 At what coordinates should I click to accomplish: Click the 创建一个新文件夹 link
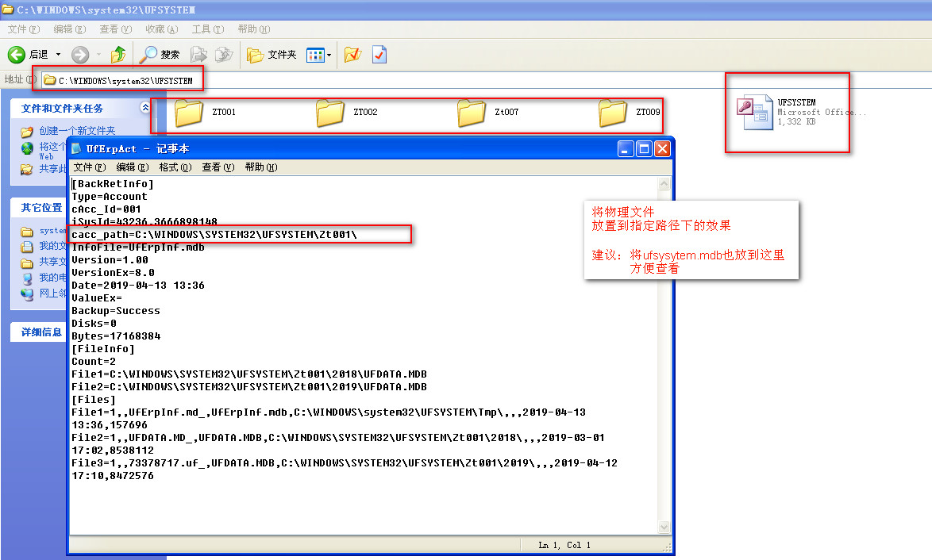[77, 131]
